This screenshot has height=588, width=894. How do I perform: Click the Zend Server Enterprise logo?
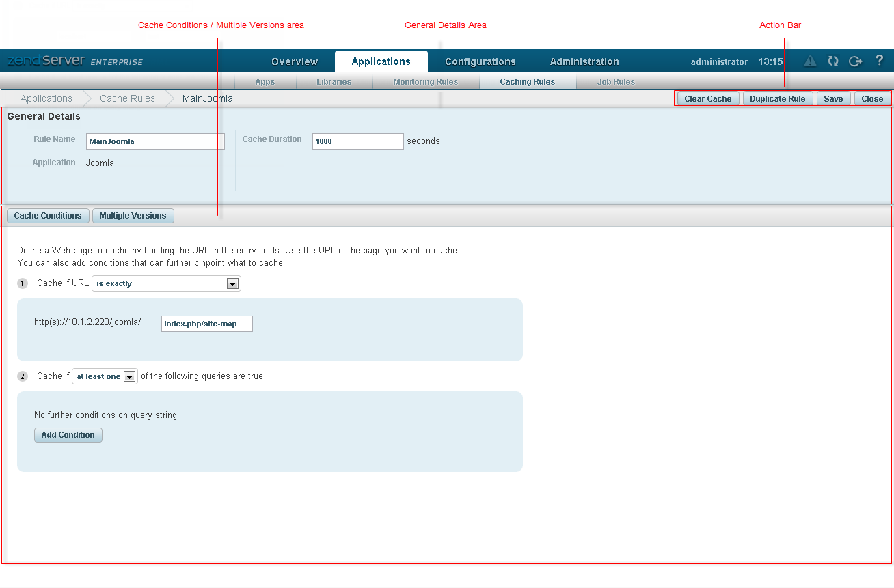coord(75,61)
